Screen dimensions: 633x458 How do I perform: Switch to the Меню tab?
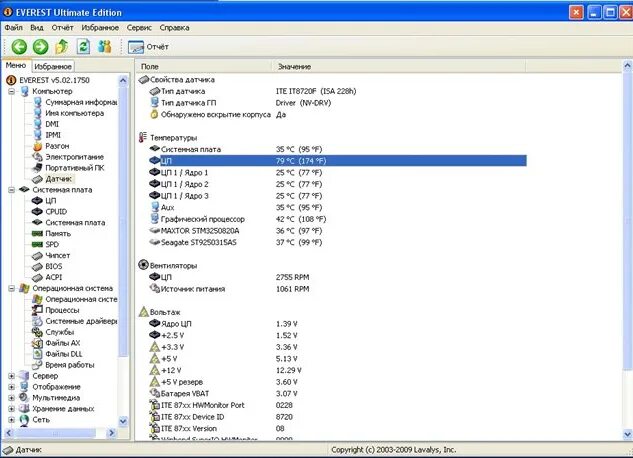[16, 65]
